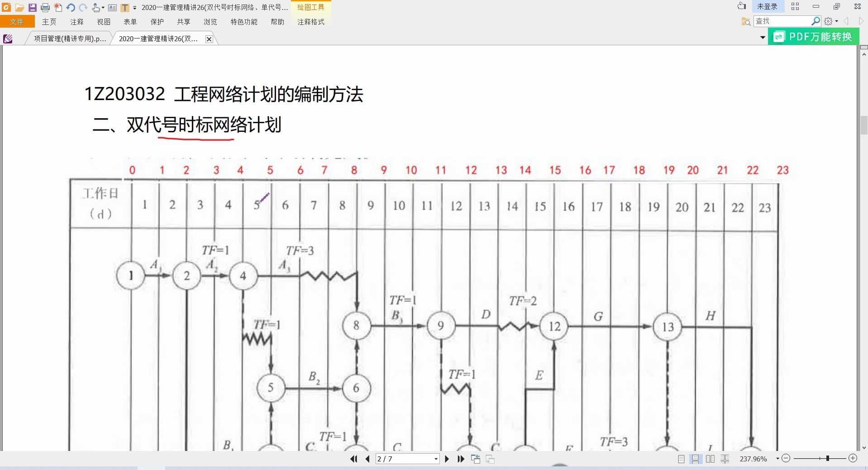868x470 pixels.
Task: Go to previous search result arrow
Action: 846,21
